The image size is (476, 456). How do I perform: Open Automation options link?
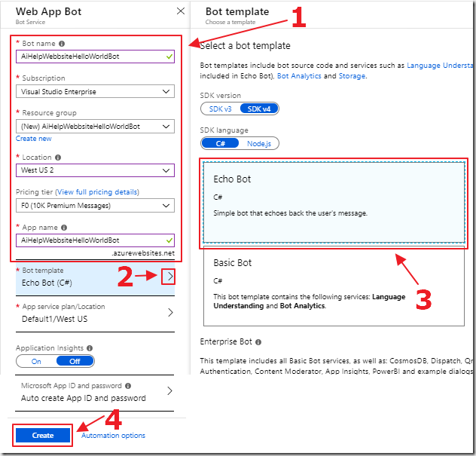click(113, 436)
